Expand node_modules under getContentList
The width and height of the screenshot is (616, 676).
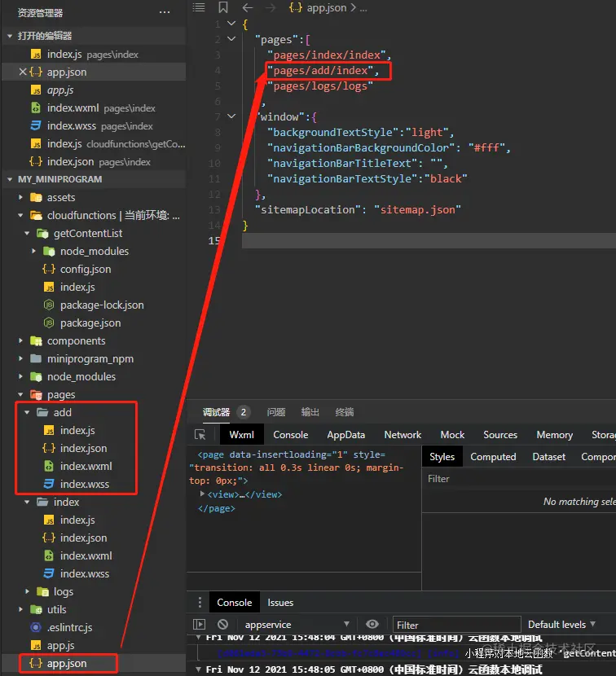[x=33, y=251]
